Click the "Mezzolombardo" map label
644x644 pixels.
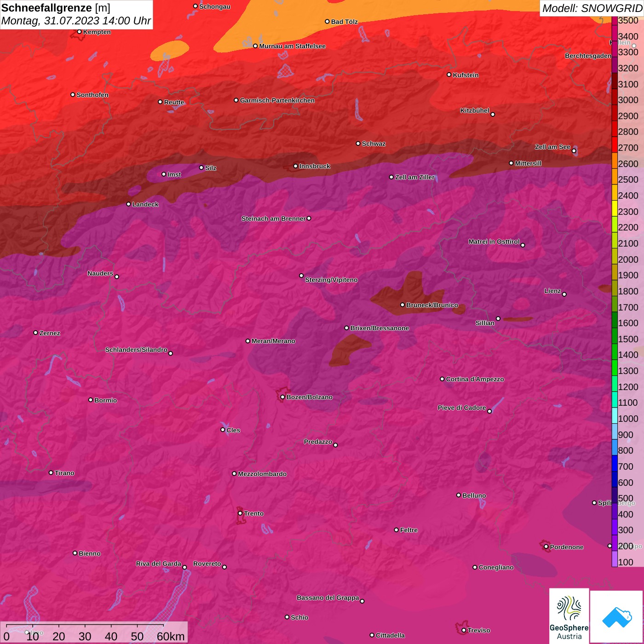(x=262, y=474)
